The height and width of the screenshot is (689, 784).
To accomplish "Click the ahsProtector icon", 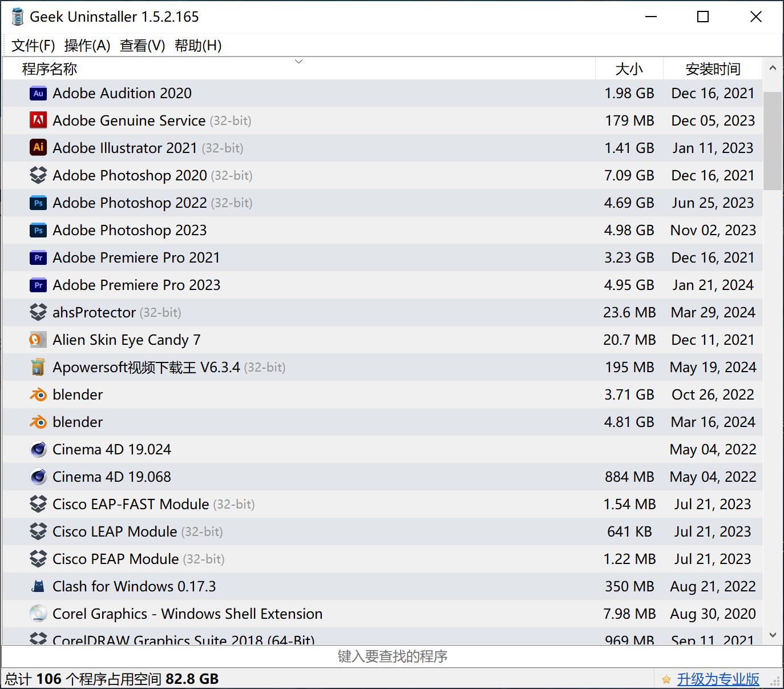I will tap(38, 312).
